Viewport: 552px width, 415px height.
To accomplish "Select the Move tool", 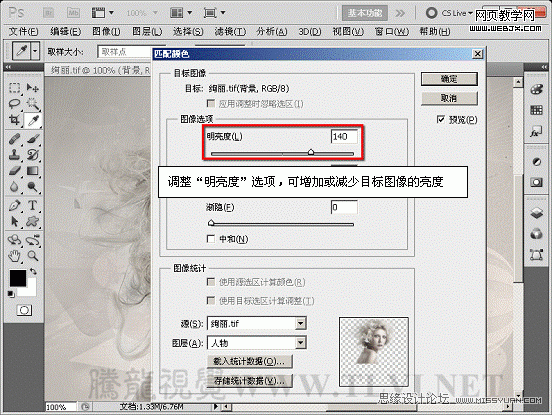I will click(x=33, y=87).
